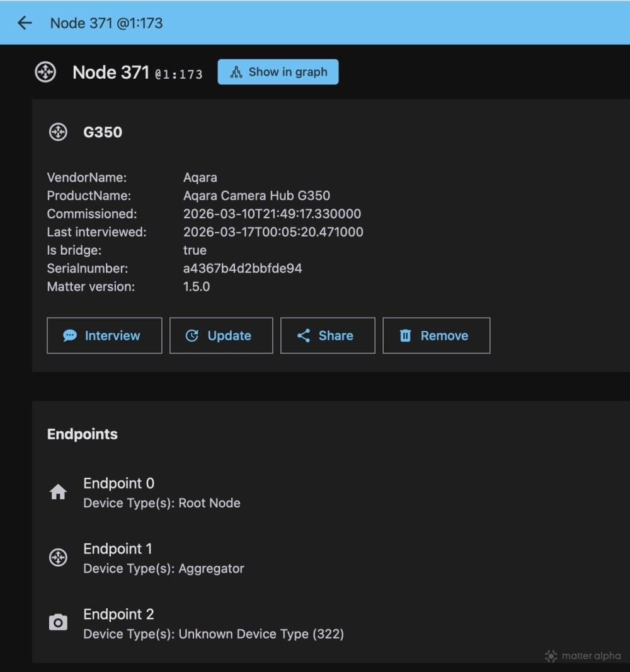Click the serial number a4367b4d2bbfde94
The image size is (630, 672).
click(243, 269)
